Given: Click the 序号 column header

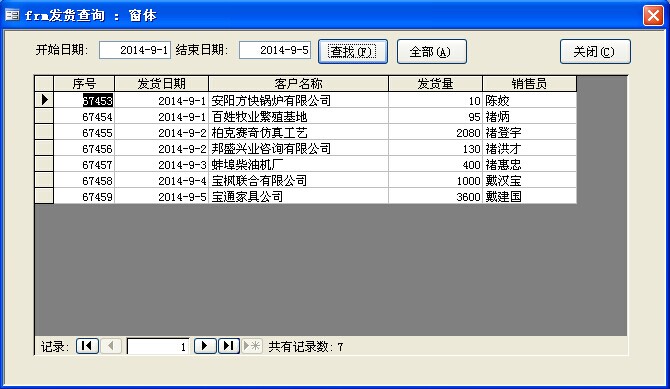Looking at the screenshot, I should 84,83.
